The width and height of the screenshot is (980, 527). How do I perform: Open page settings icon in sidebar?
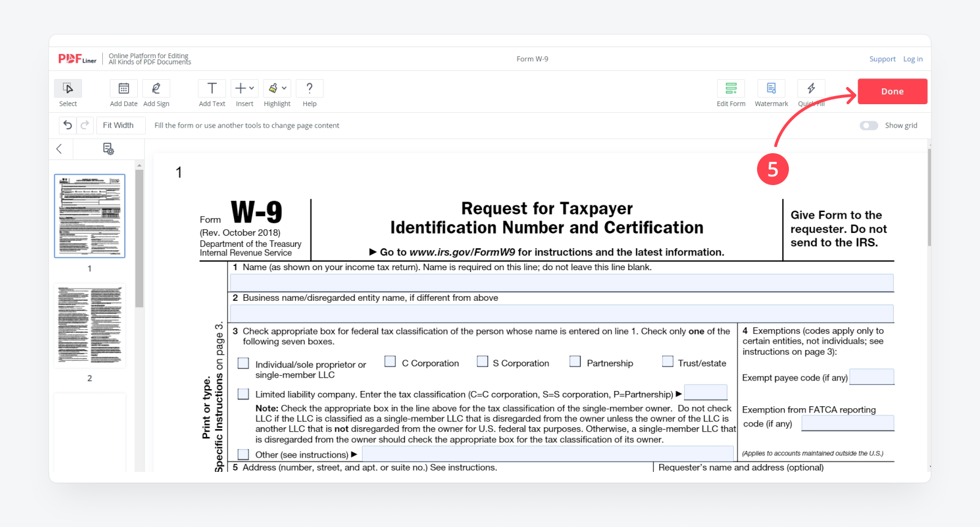tap(108, 149)
